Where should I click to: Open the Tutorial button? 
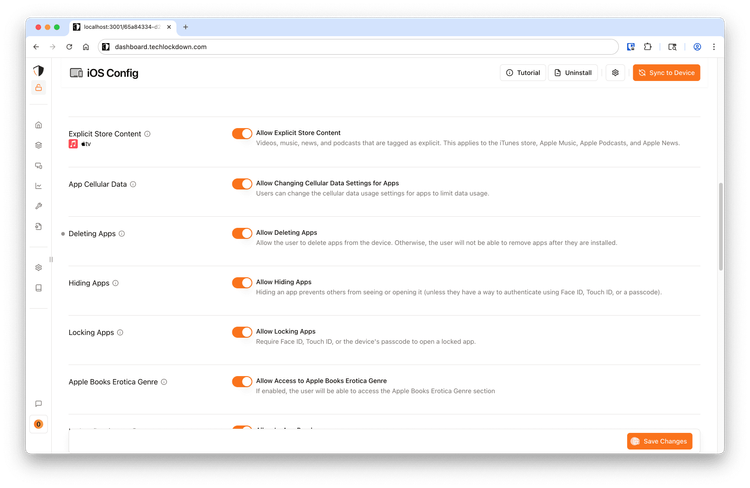click(x=522, y=73)
